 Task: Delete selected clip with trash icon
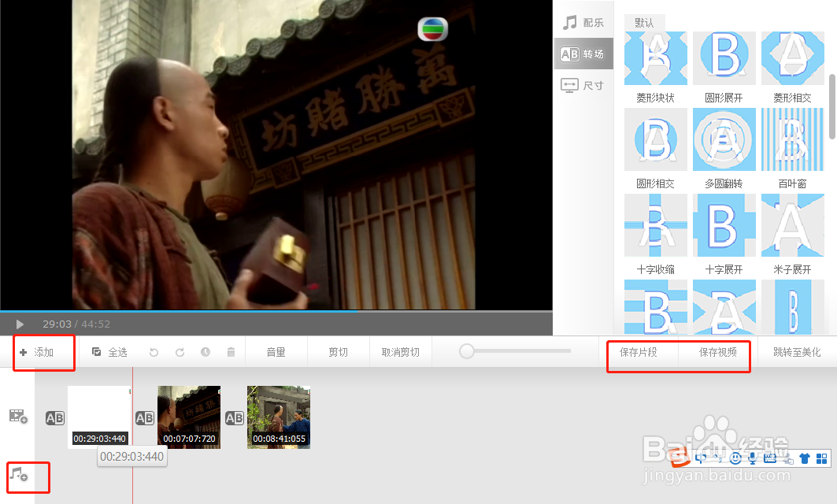231,352
